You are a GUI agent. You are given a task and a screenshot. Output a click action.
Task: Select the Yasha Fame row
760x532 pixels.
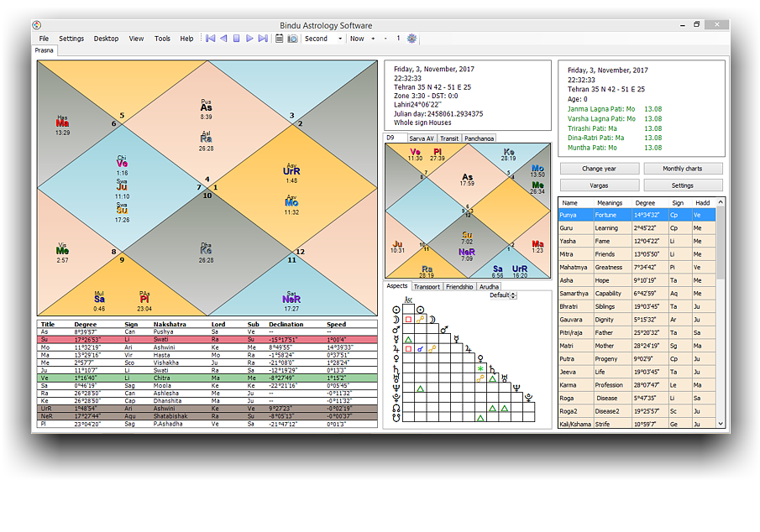[637, 242]
